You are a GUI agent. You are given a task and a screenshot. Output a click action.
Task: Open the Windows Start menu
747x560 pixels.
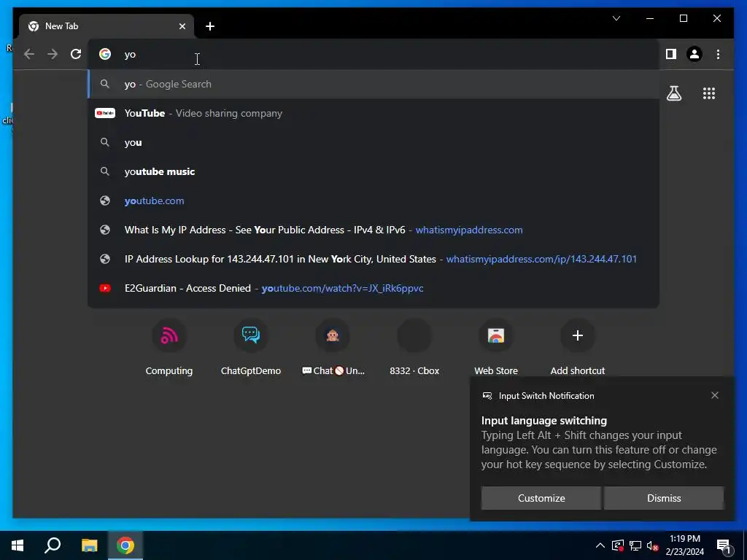[x=18, y=545]
